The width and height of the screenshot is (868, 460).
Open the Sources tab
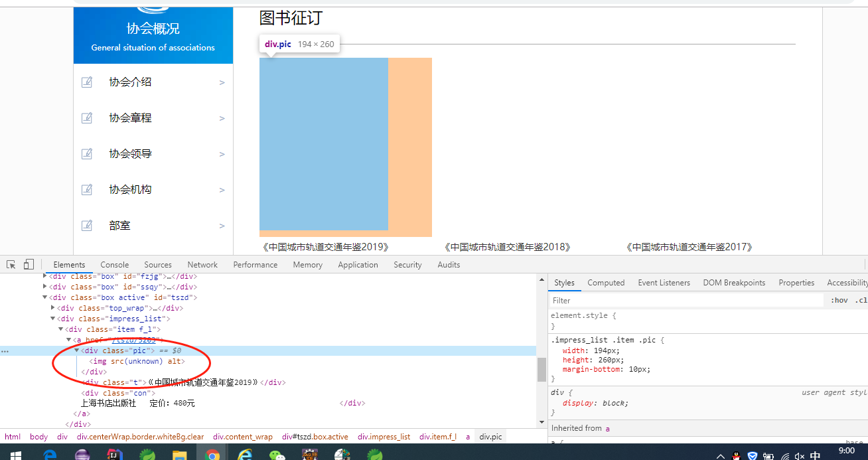pyautogui.click(x=158, y=264)
